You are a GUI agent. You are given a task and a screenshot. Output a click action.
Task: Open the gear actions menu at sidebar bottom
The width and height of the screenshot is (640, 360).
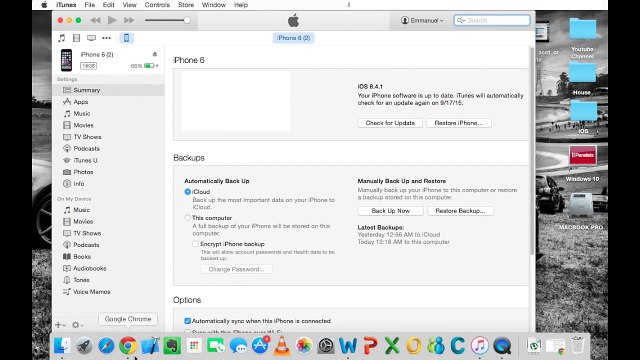click(x=77, y=325)
